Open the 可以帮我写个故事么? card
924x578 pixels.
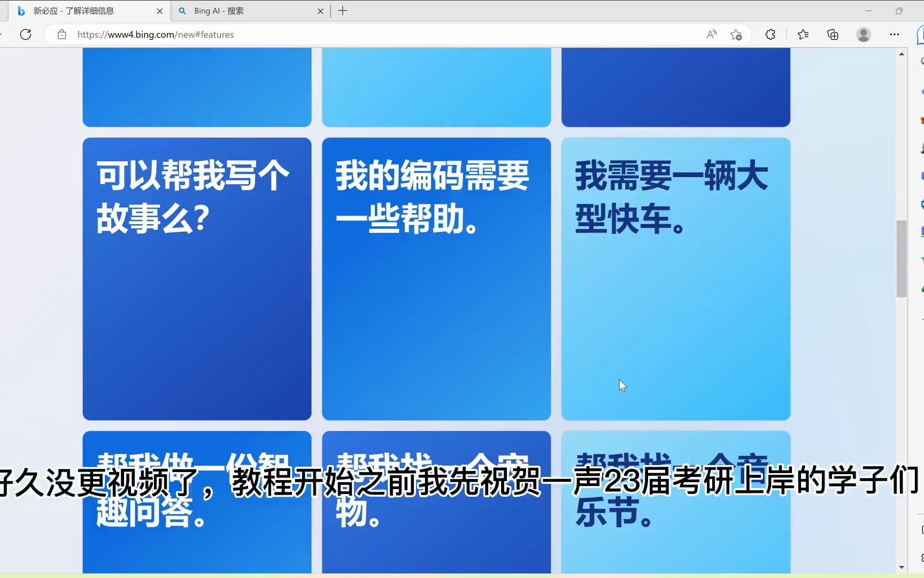(x=197, y=279)
